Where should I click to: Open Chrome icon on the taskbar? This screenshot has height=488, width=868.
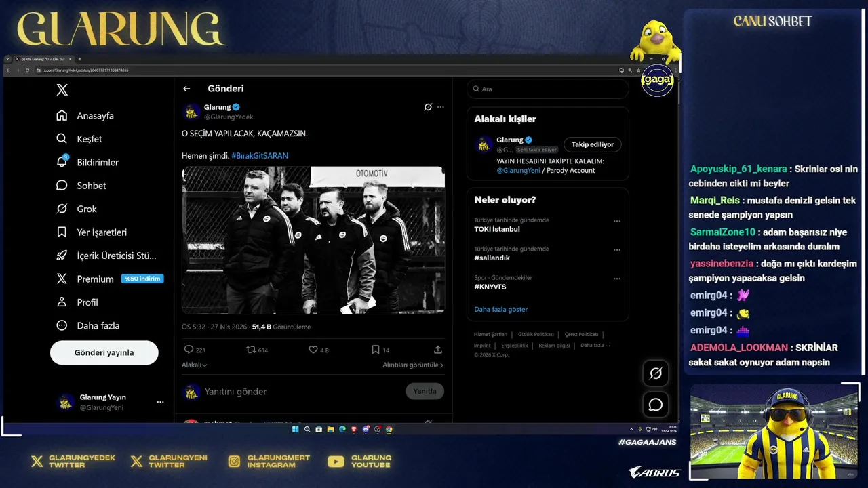pyautogui.click(x=389, y=429)
